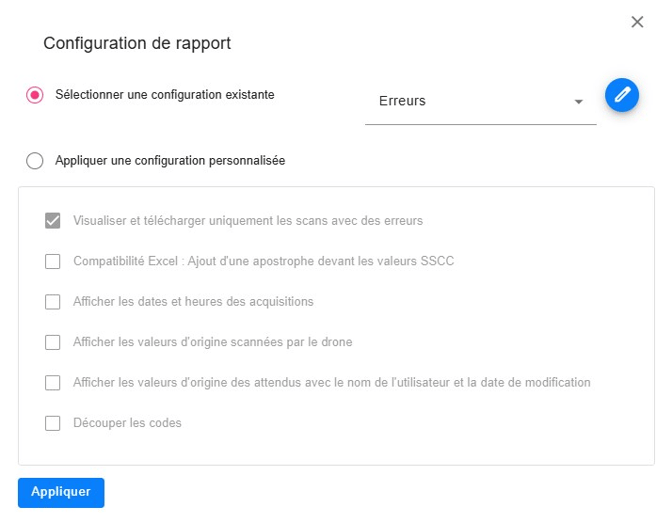This screenshot has height=523, width=672.
Task: Uncheck the scans with errors only checkbox
Action: point(53,221)
